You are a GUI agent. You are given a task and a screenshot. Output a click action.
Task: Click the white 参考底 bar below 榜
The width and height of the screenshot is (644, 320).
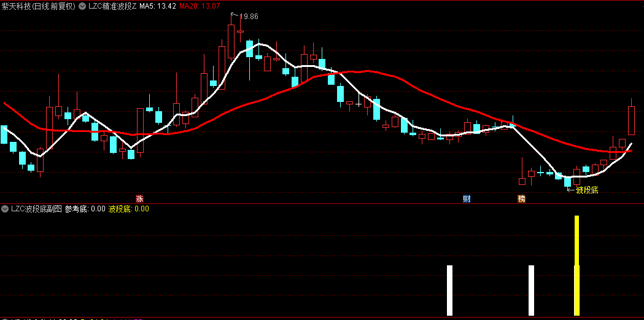click(x=532, y=291)
